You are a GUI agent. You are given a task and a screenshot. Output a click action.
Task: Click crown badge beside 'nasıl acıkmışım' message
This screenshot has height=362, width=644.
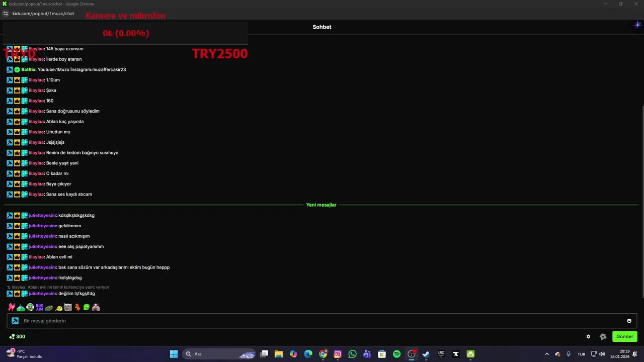17,236
